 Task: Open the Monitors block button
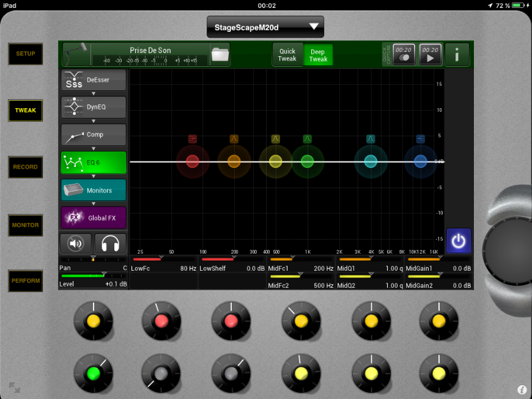94,190
